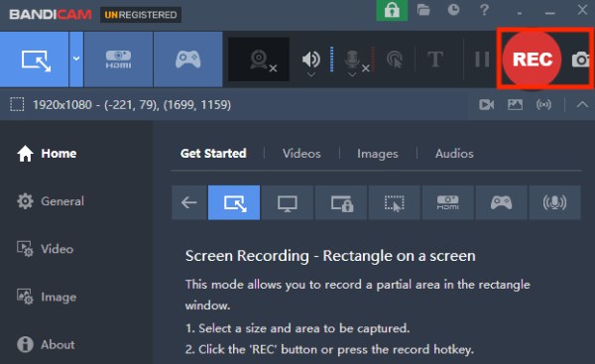Click the dashed rectangle selection icon
Image resolution: width=595 pixels, height=364 pixels.
tap(17, 104)
